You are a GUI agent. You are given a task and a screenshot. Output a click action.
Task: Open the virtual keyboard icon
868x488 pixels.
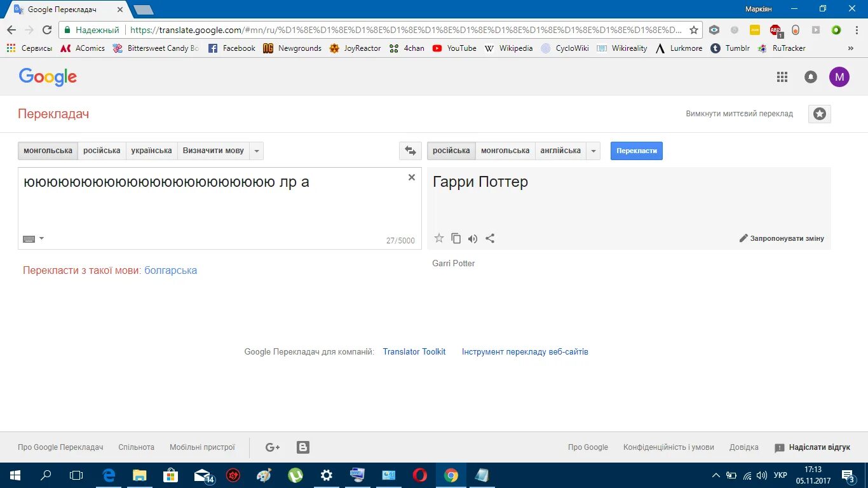point(29,239)
